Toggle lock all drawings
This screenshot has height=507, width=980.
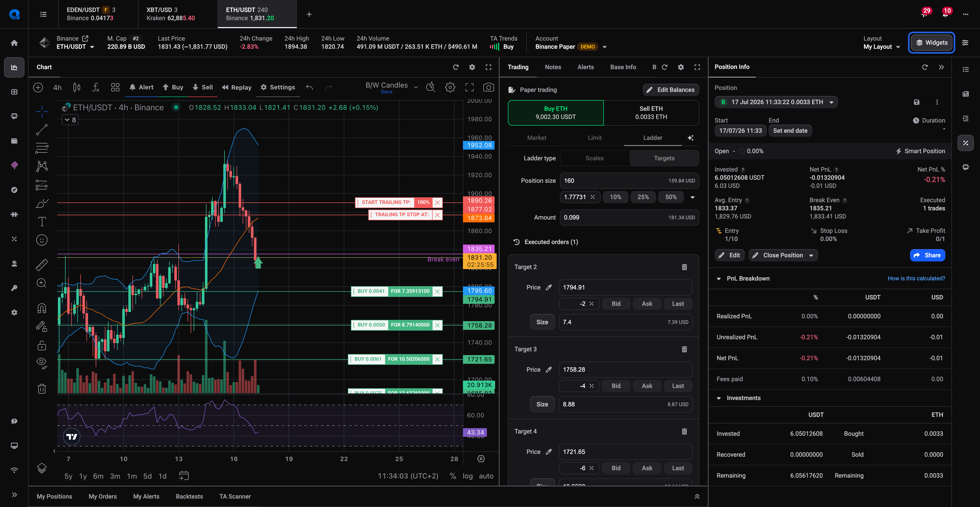(x=42, y=345)
